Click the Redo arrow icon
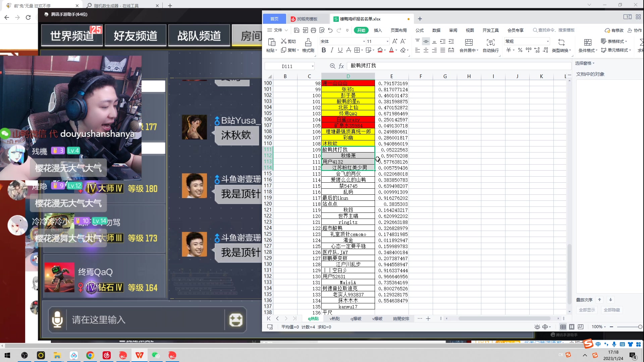 click(x=339, y=30)
